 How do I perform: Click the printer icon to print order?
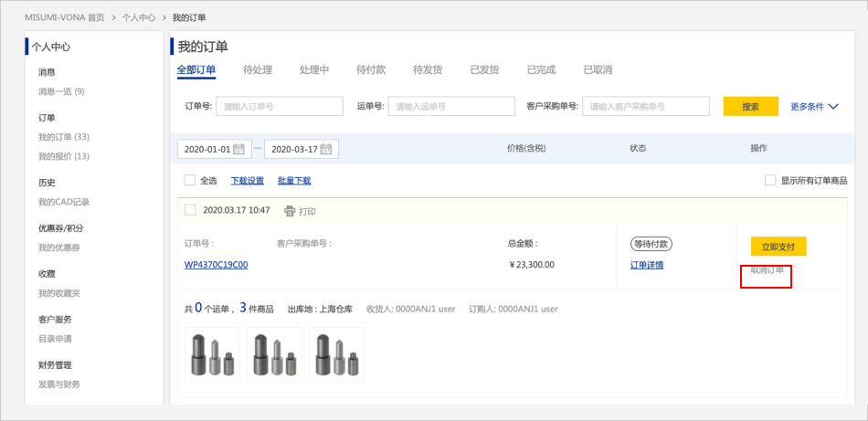tap(290, 211)
